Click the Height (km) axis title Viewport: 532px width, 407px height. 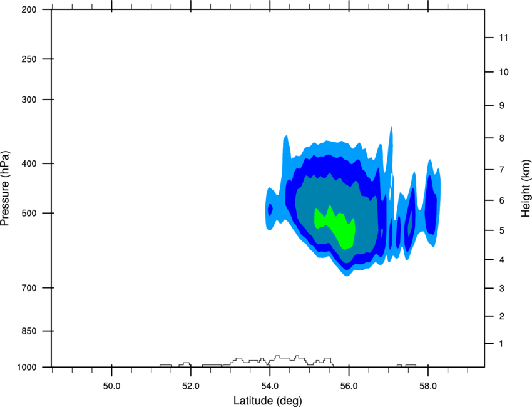point(526,188)
